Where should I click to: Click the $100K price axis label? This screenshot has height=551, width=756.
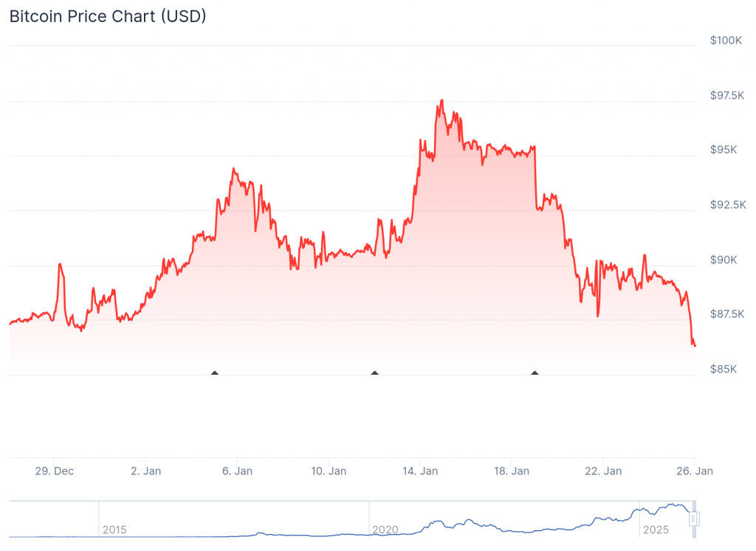click(726, 41)
